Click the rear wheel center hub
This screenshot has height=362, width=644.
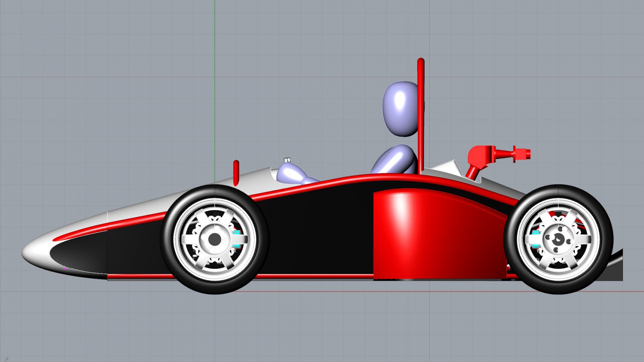558,239
